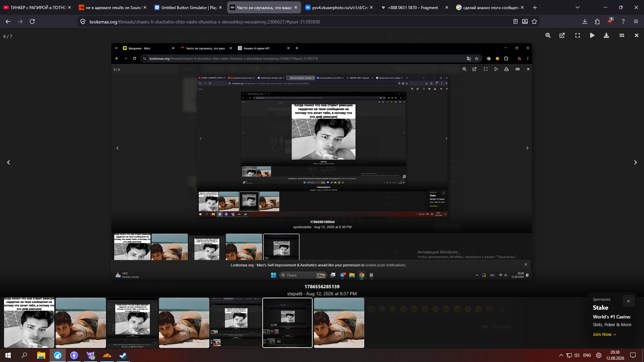Image resolution: width=644 pixels, height=362 pixels.
Task: Expand the list all tabs dropdown
Action: click(x=578, y=7)
